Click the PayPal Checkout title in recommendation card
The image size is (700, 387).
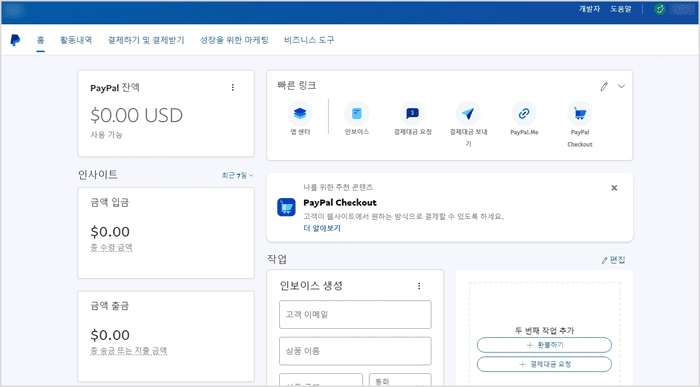click(x=340, y=203)
